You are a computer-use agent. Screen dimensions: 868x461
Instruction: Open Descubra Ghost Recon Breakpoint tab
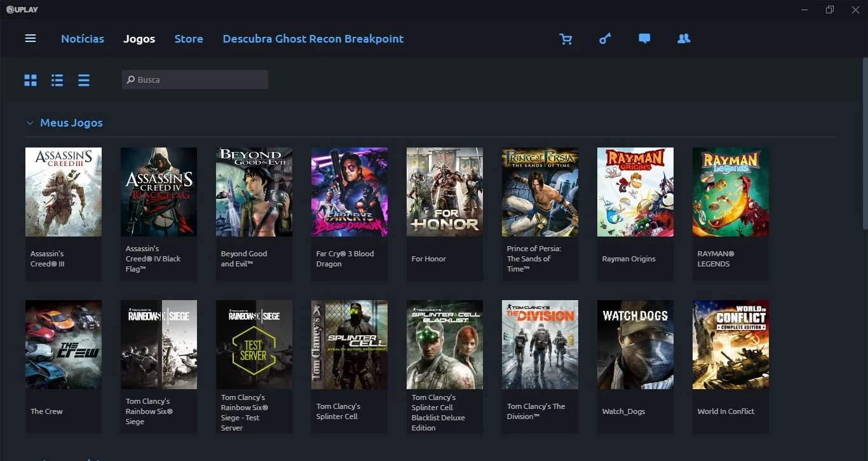point(313,39)
